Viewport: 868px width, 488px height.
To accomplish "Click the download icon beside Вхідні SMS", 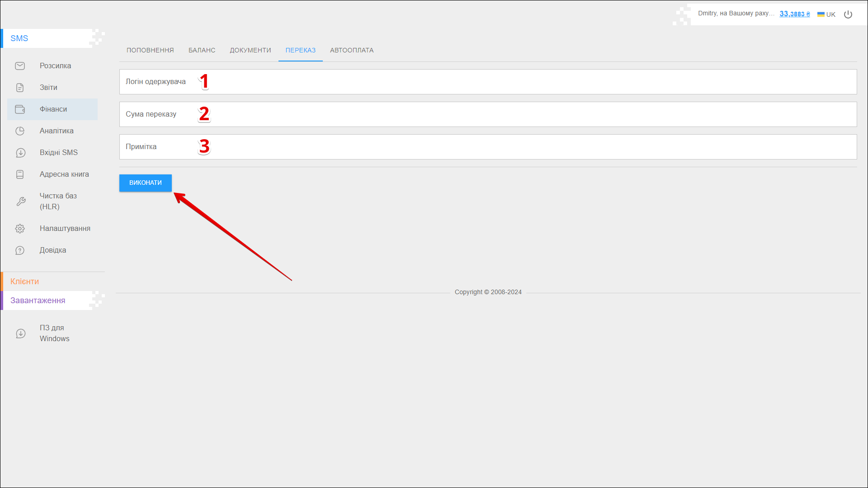I will (20, 153).
